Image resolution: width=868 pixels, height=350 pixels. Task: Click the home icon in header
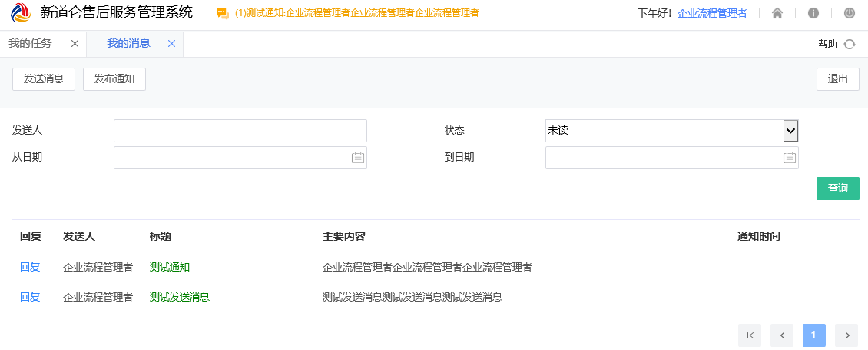[x=777, y=13]
